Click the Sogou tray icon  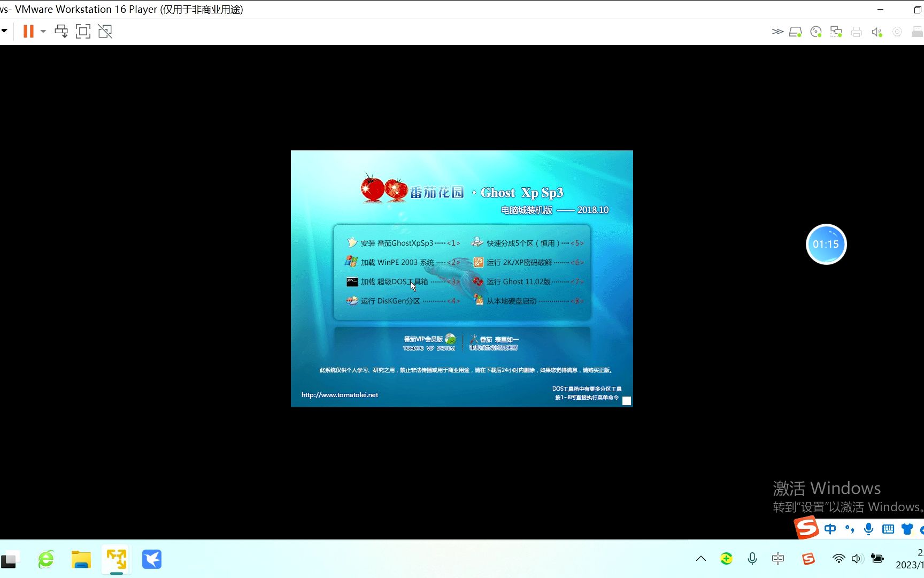[808, 559]
